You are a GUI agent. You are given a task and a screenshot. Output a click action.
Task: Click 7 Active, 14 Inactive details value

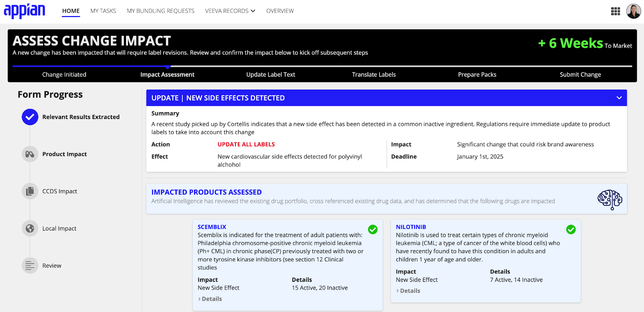[516, 280]
